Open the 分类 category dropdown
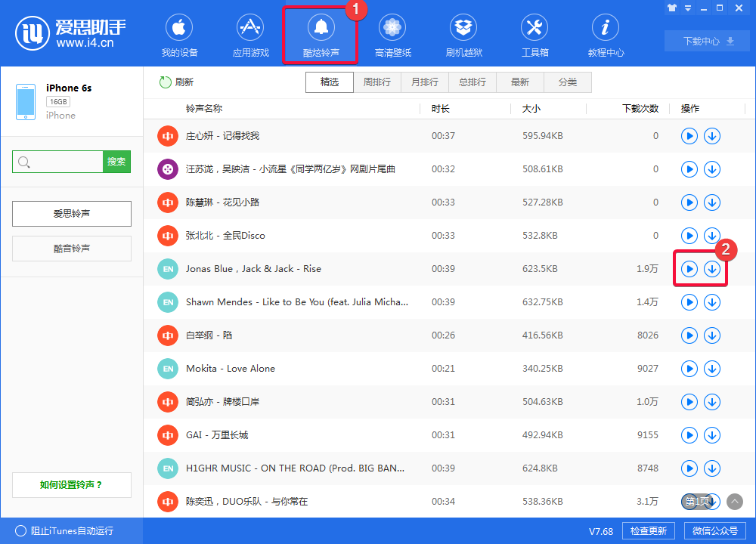 tap(568, 82)
